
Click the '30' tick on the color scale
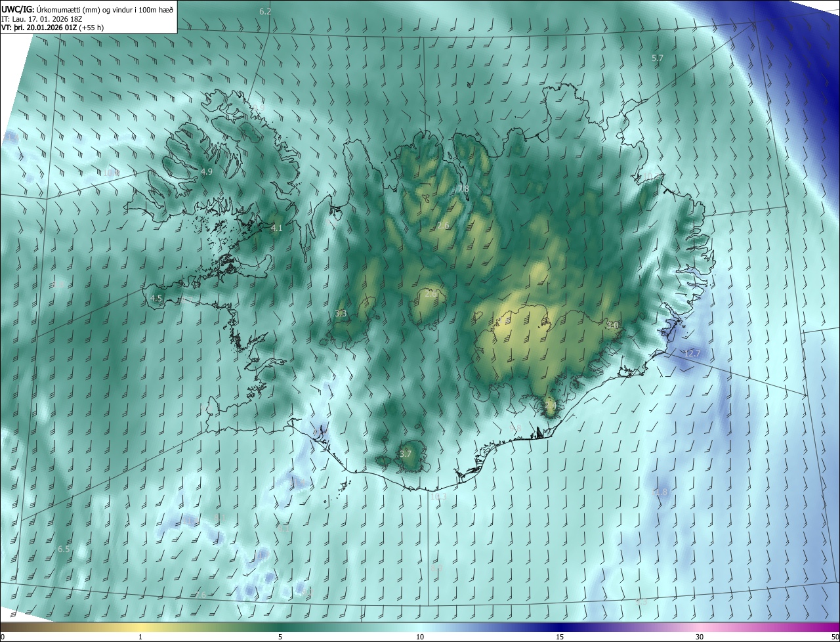click(700, 637)
